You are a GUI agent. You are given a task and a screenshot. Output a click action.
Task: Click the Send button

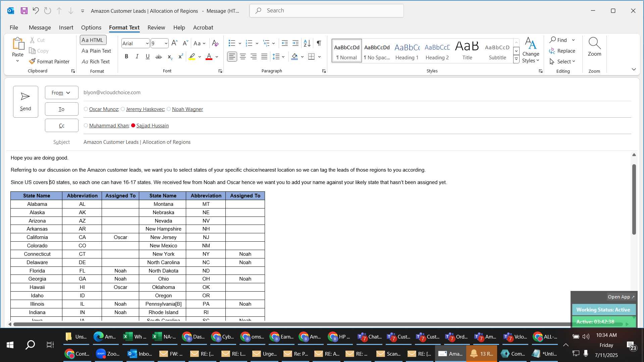coord(25,102)
